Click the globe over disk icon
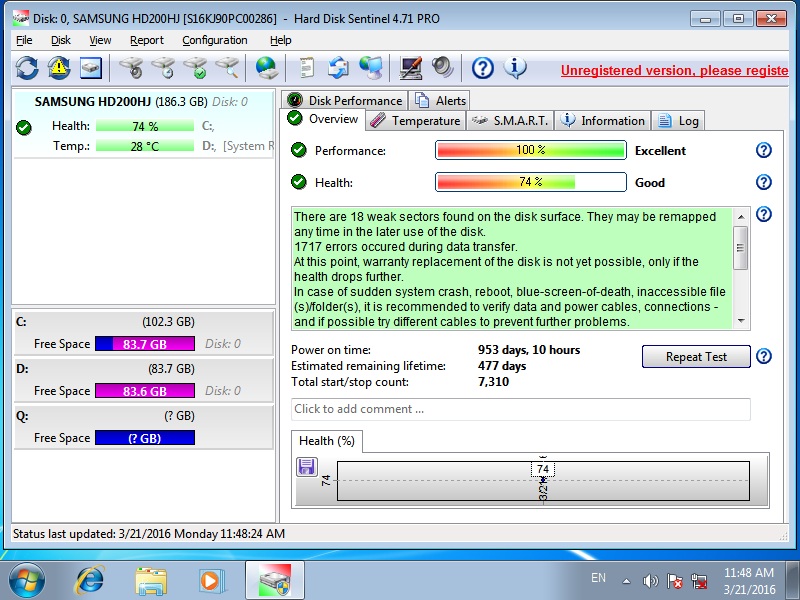Viewport: 800px width, 600px height. click(267, 68)
